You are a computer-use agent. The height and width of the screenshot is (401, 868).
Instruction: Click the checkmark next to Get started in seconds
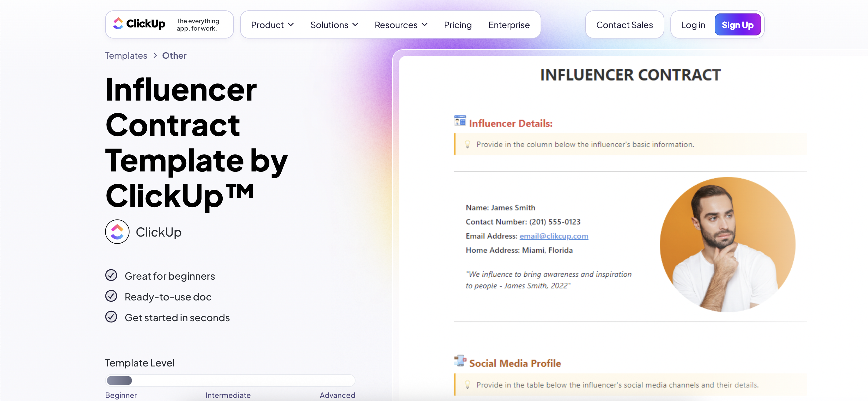[x=111, y=317]
